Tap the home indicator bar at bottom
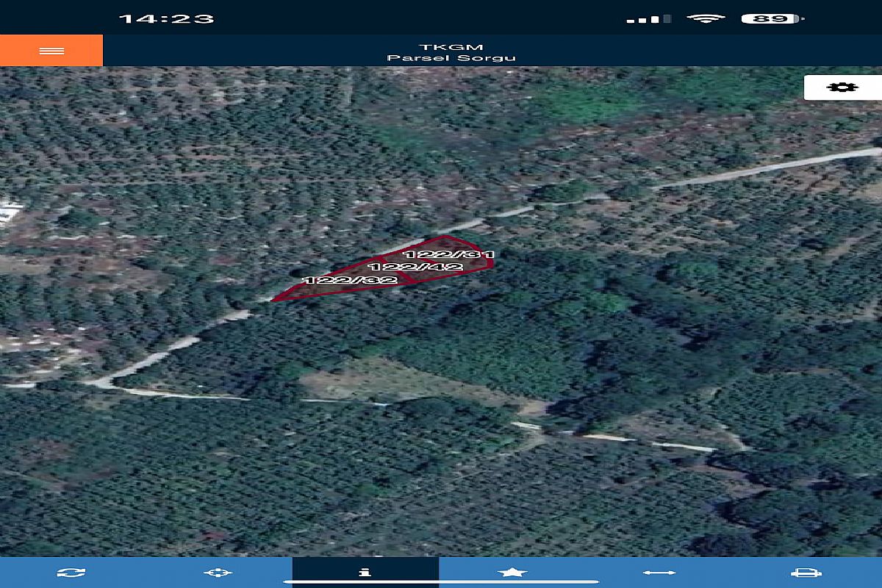The width and height of the screenshot is (882, 588). 441,584
